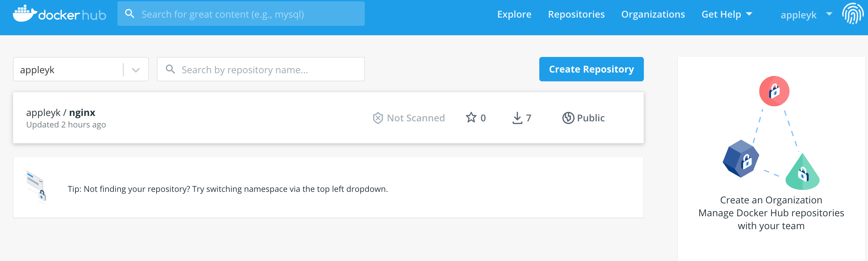
Task: Focus 'Search by repository name' field
Action: pos(261,69)
